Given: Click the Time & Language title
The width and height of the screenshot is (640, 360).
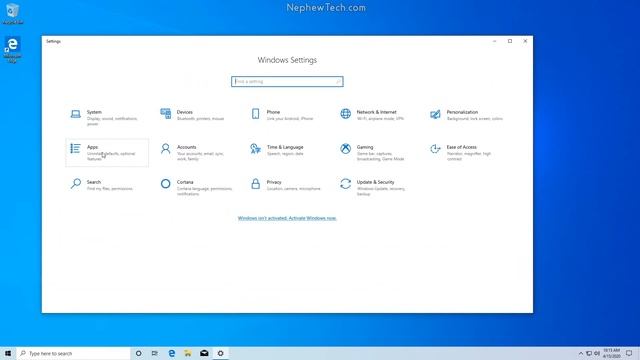Looking at the screenshot, I should pos(285,147).
